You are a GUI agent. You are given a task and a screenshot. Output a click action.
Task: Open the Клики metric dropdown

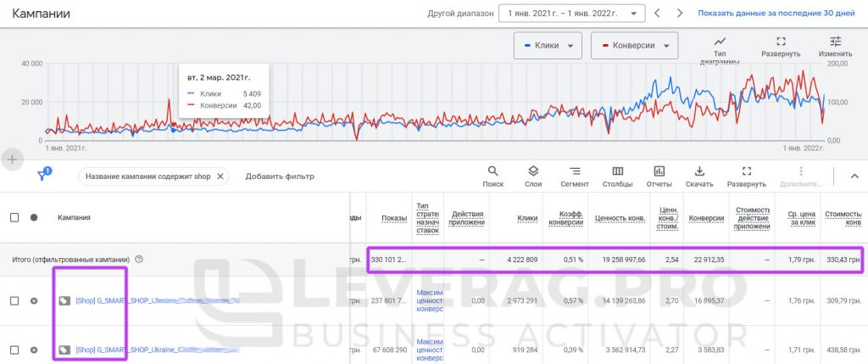click(x=548, y=46)
